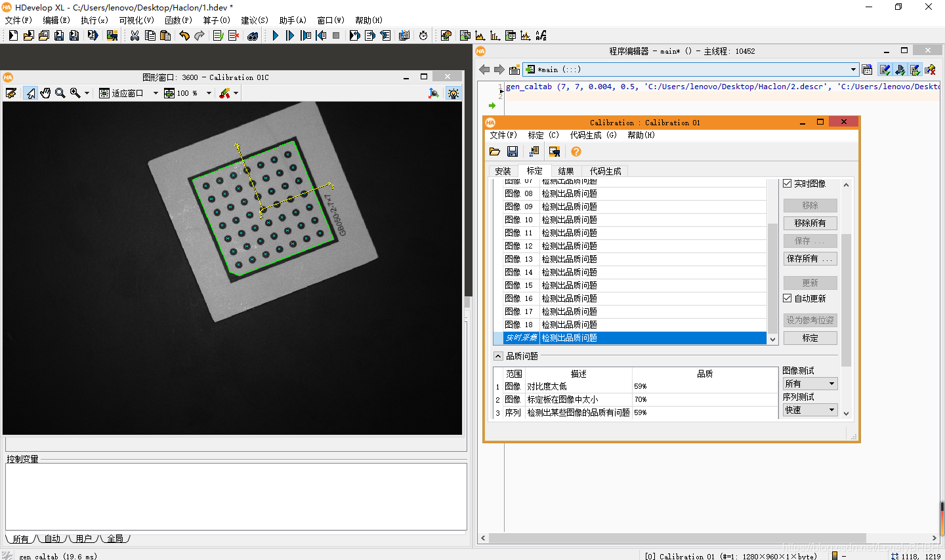Toggle the 自动更新 checkbox
Screen dimensions: 945x560
(x=787, y=298)
